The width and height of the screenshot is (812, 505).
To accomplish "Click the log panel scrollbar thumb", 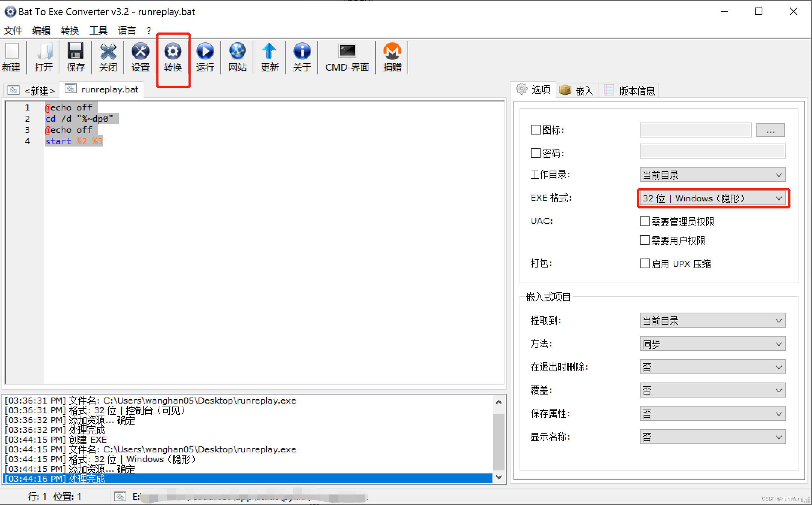I will (x=499, y=442).
